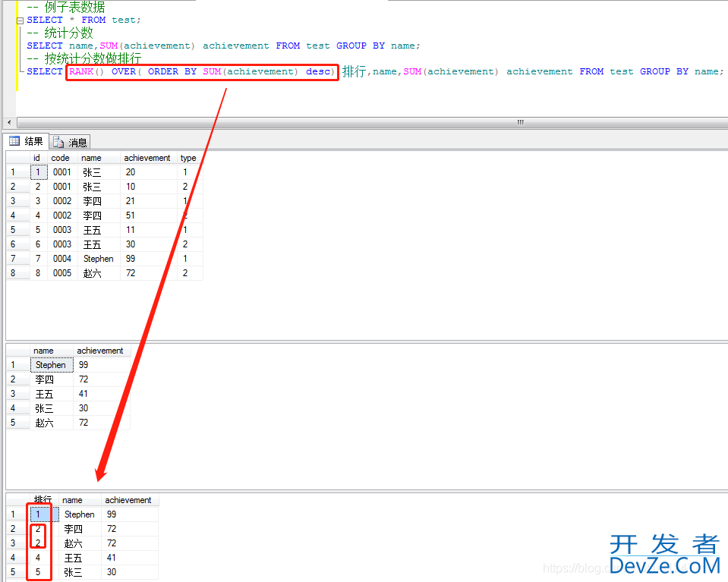Select the 赵六 name cell in first grid

[x=99, y=273]
